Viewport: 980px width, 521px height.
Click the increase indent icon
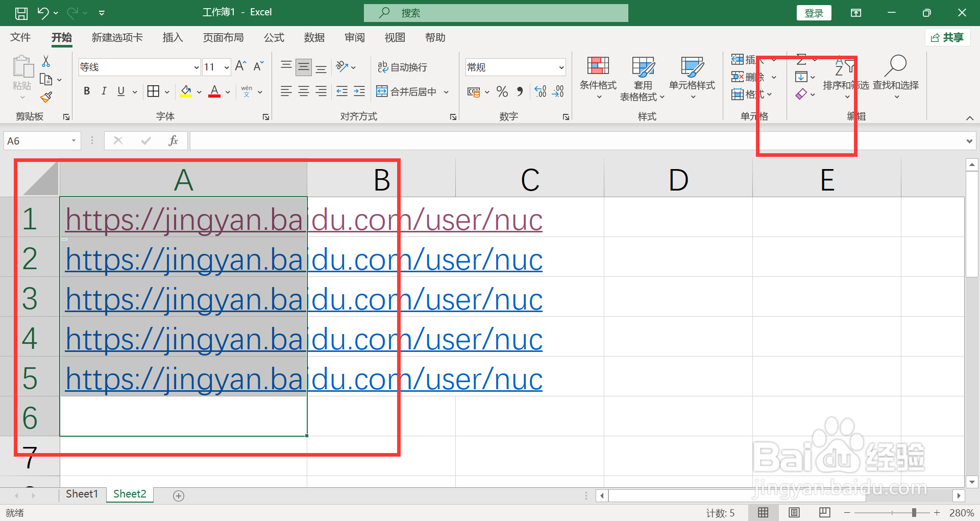point(359,91)
